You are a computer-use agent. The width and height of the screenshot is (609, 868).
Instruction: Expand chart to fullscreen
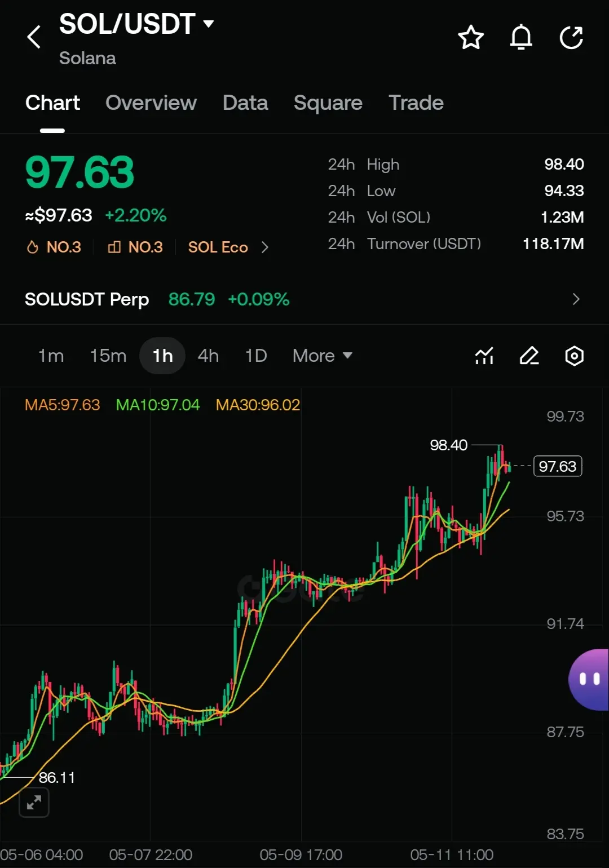click(34, 801)
